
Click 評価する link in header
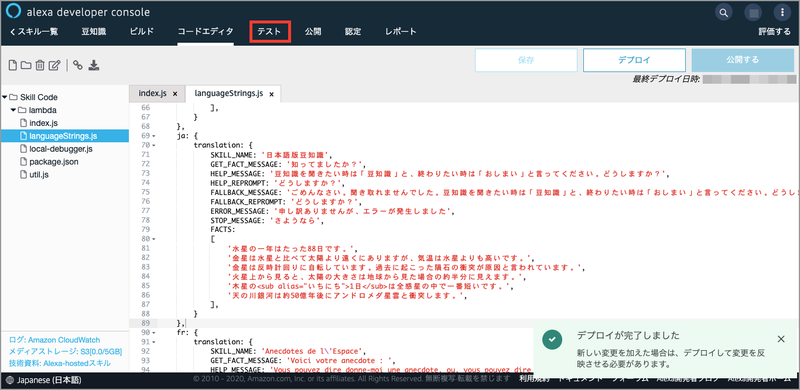point(774,32)
